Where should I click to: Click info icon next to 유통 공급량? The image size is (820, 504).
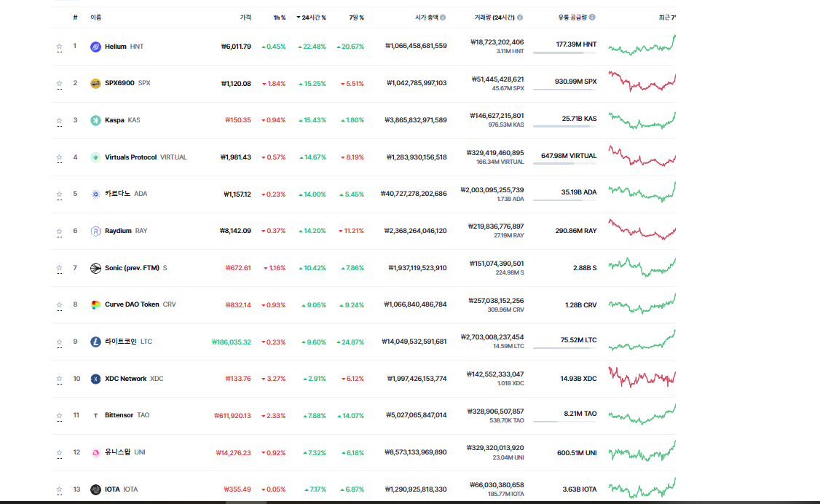[x=592, y=17]
